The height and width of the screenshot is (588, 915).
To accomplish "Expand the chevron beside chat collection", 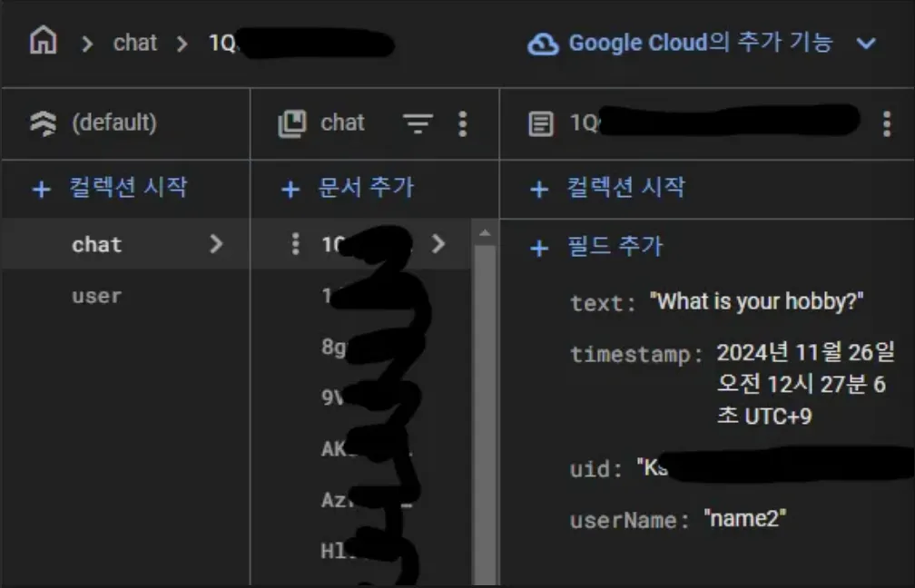I will [x=216, y=244].
